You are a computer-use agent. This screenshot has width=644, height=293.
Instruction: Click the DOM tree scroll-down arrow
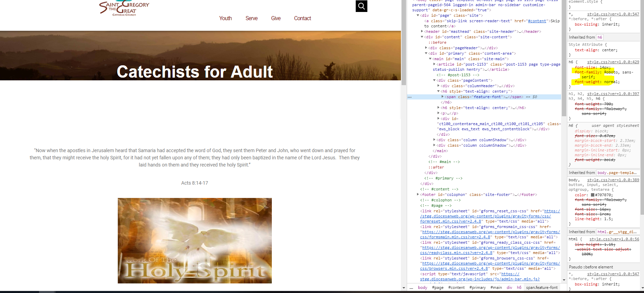[564, 280]
